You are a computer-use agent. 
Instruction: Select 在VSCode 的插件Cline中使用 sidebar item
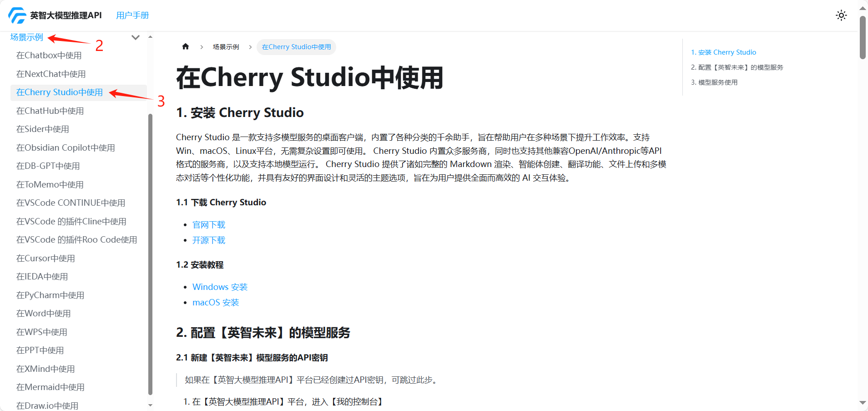[71, 221]
